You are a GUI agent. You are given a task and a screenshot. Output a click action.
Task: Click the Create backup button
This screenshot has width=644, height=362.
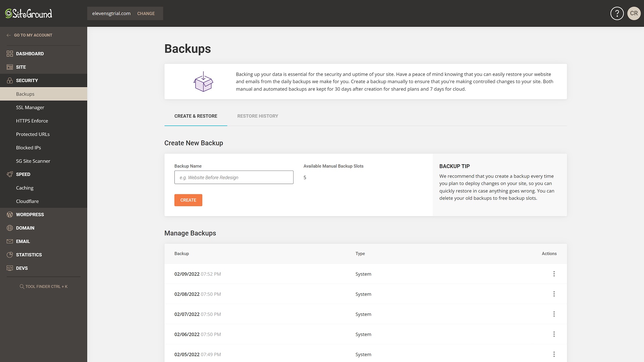(x=188, y=200)
